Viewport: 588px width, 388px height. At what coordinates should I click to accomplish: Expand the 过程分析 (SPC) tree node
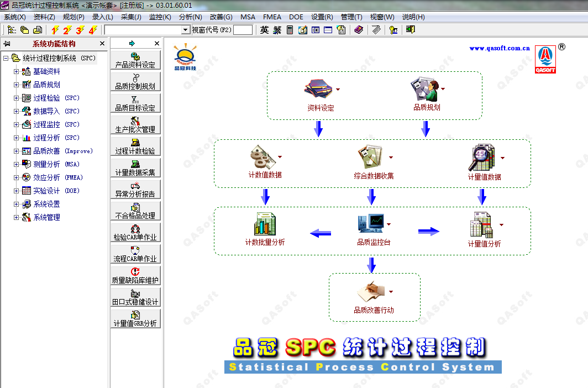tap(16, 138)
